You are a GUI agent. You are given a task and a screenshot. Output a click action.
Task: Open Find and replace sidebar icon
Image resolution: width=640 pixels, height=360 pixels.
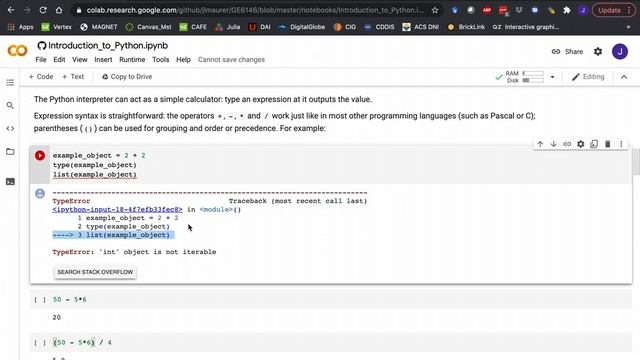[10, 106]
